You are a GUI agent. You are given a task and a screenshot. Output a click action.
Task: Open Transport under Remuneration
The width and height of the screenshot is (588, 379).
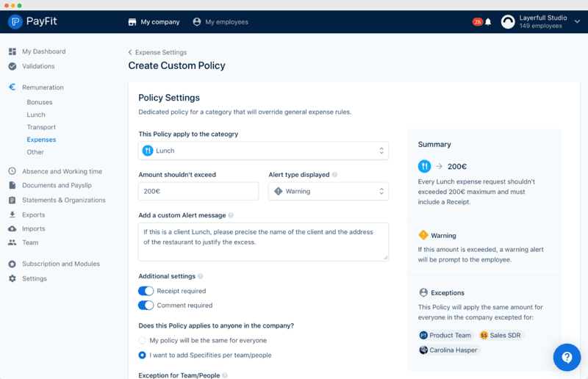point(41,127)
